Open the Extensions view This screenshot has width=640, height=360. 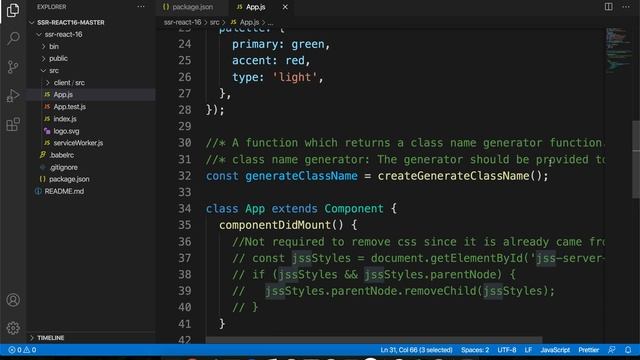[x=13, y=124]
